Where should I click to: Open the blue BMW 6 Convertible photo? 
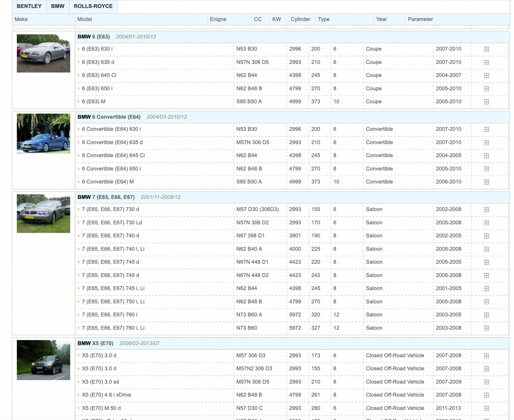point(43,134)
